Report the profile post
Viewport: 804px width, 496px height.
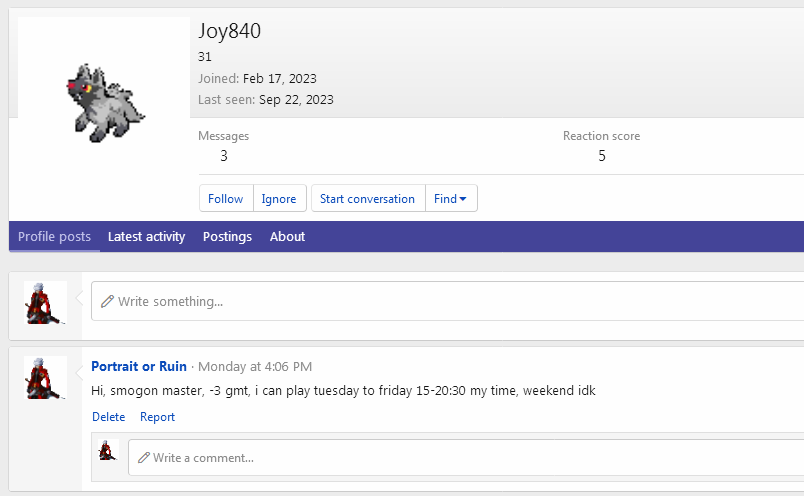point(157,417)
